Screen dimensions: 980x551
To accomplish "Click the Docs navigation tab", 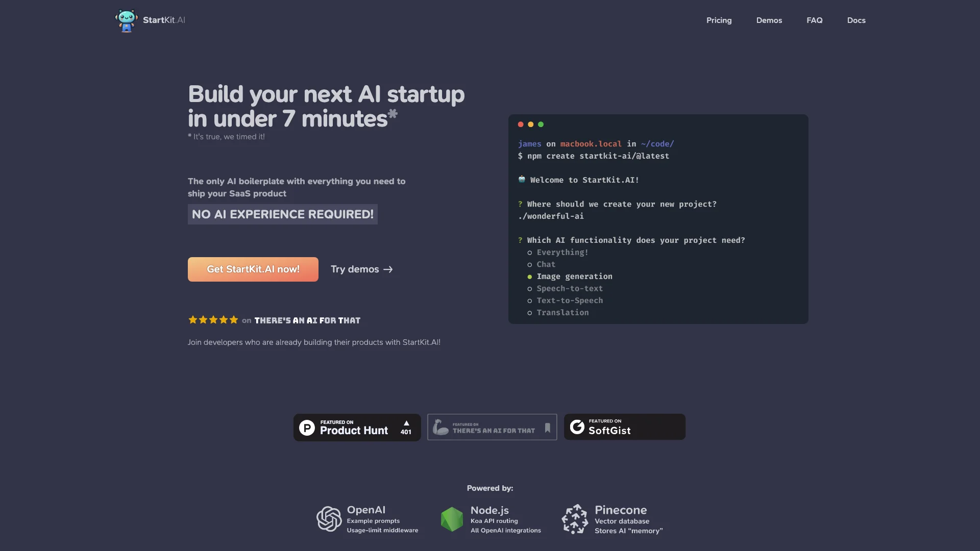I will point(855,20).
